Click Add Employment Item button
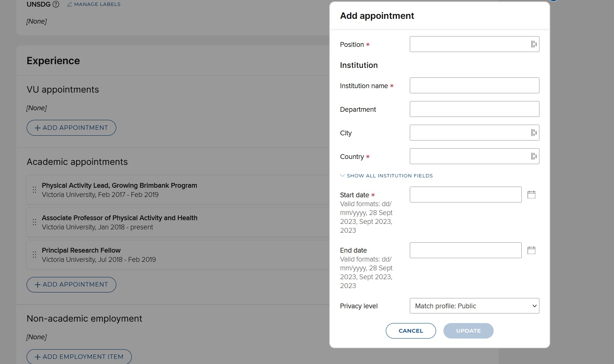This screenshot has width=614, height=364. 79,357
